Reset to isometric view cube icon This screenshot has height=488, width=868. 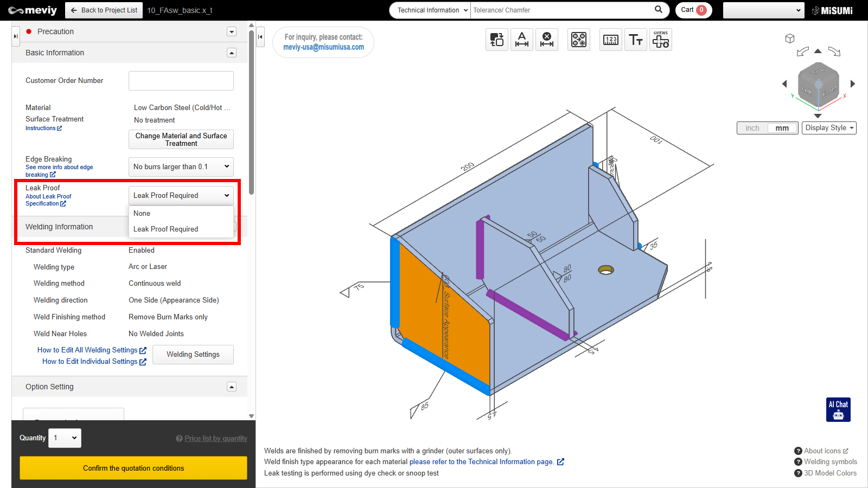[x=790, y=38]
